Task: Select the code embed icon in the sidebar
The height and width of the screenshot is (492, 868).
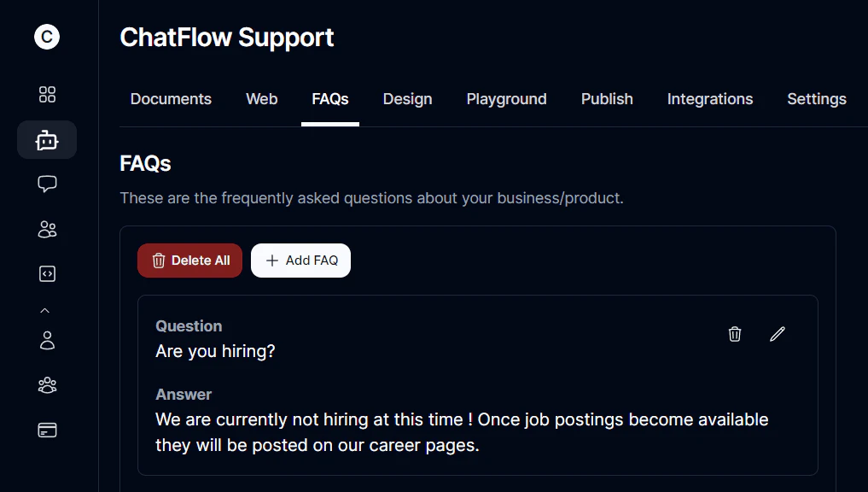Action: click(x=47, y=273)
